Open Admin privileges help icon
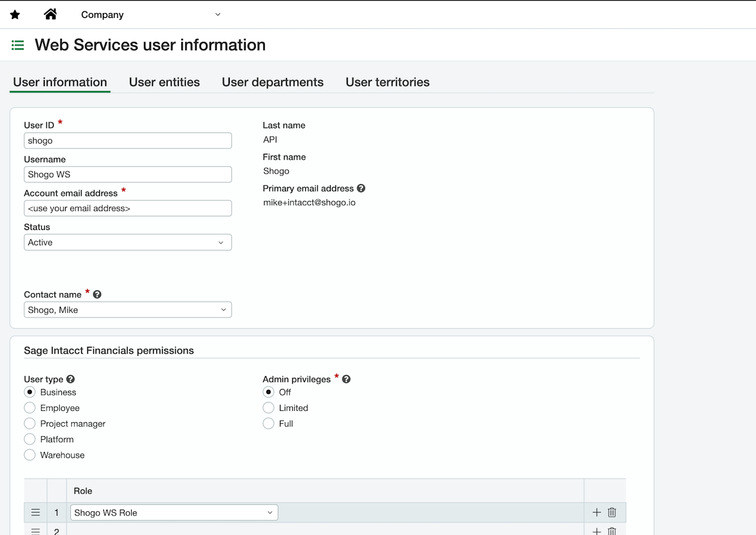 click(347, 379)
